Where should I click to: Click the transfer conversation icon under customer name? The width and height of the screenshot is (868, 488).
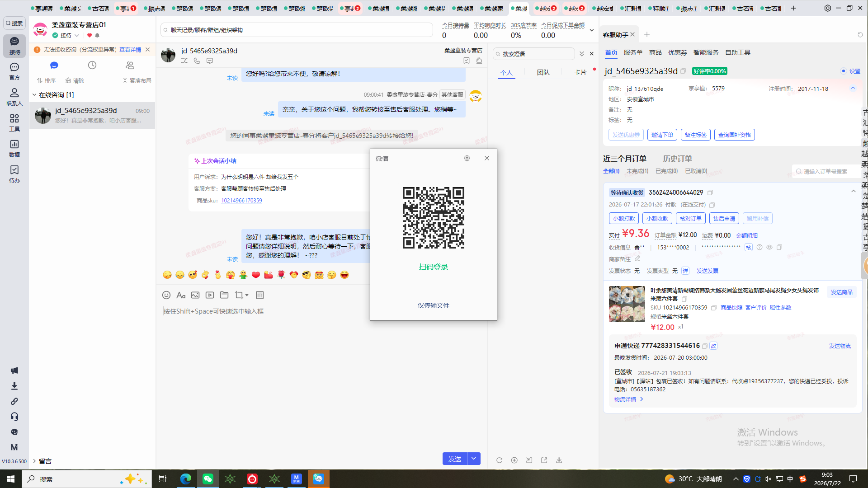(184, 61)
